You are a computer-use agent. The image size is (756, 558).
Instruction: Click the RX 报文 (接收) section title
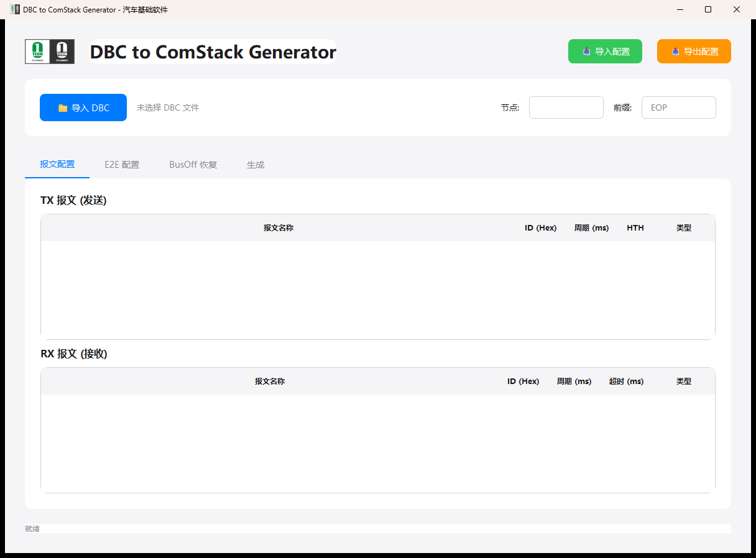tap(74, 354)
